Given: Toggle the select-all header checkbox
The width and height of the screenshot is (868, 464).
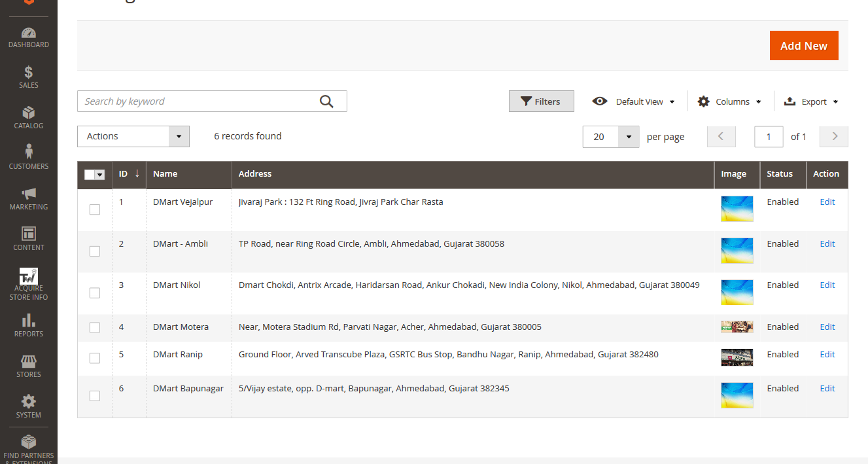Looking at the screenshot, I should coord(90,174).
